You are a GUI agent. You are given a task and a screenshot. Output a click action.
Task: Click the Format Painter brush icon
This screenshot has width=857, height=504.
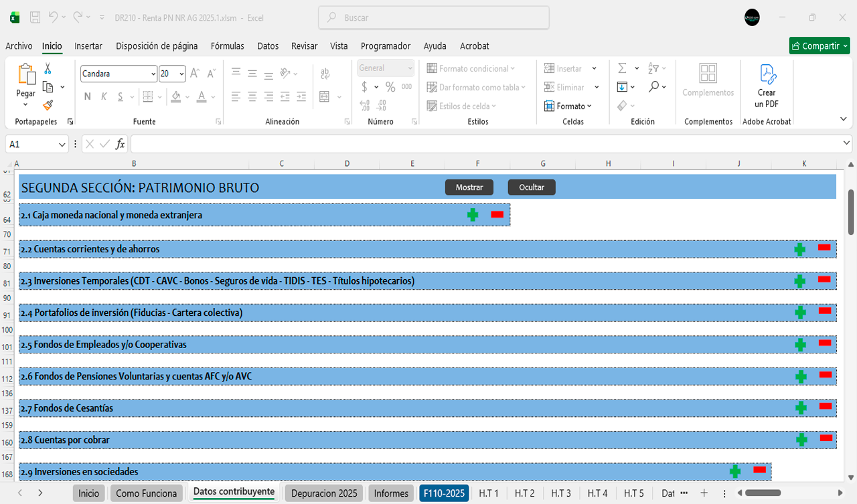(48, 105)
